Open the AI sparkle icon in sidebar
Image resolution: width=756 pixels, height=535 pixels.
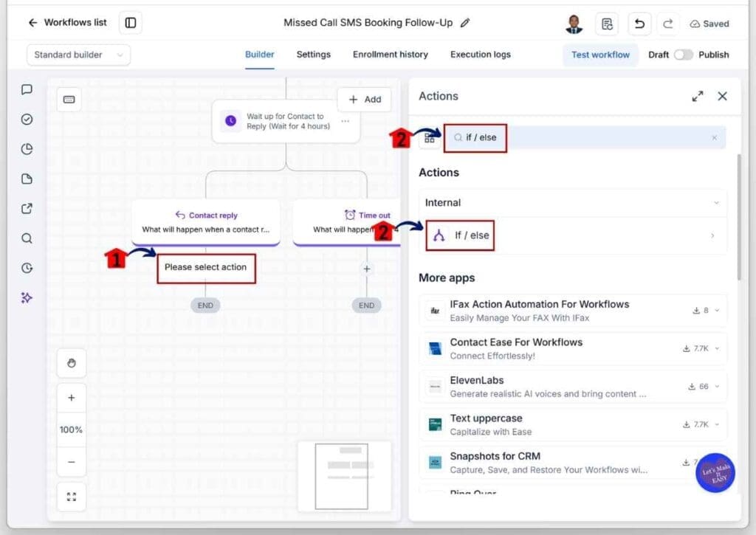pos(27,298)
